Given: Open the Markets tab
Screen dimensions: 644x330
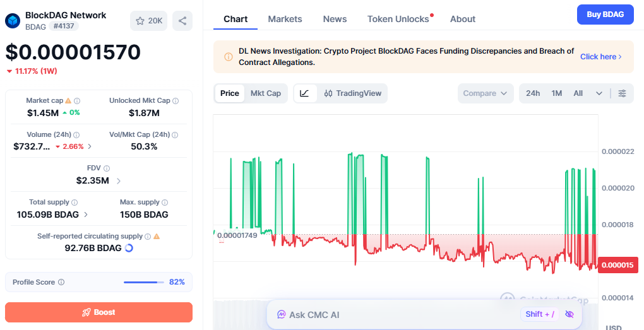Looking at the screenshot, I should point(285,19).
